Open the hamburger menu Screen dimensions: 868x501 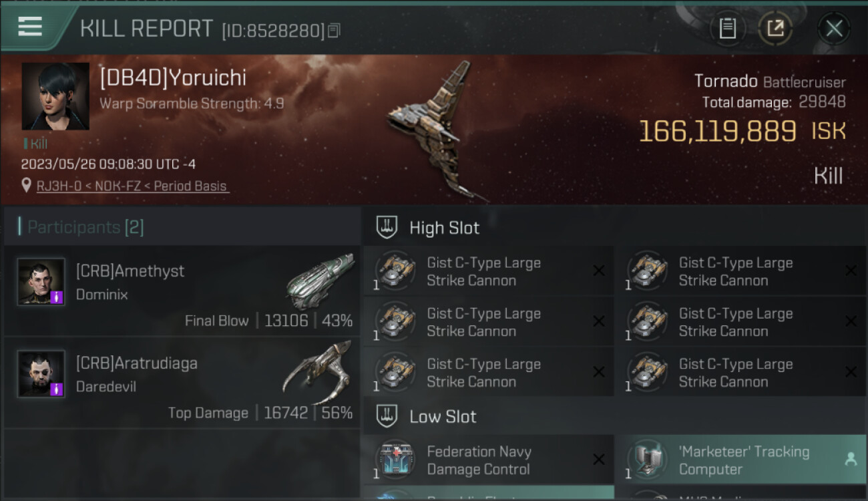pyautogui.click(x=30, y=26)
